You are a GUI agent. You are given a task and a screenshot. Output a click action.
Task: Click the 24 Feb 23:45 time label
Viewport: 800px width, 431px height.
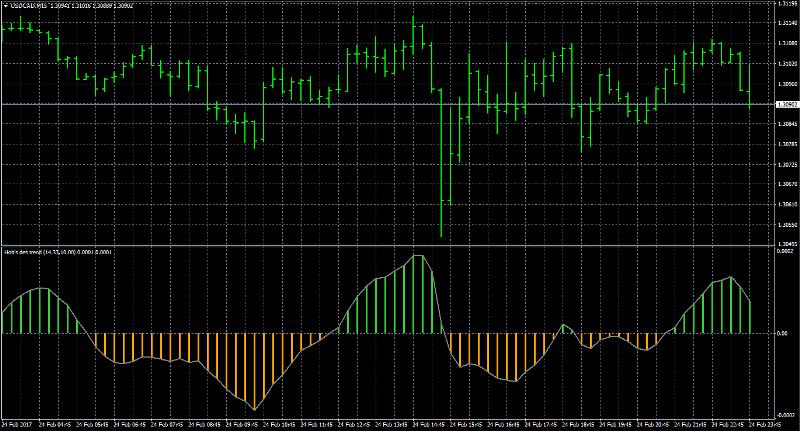coord(765,424)
